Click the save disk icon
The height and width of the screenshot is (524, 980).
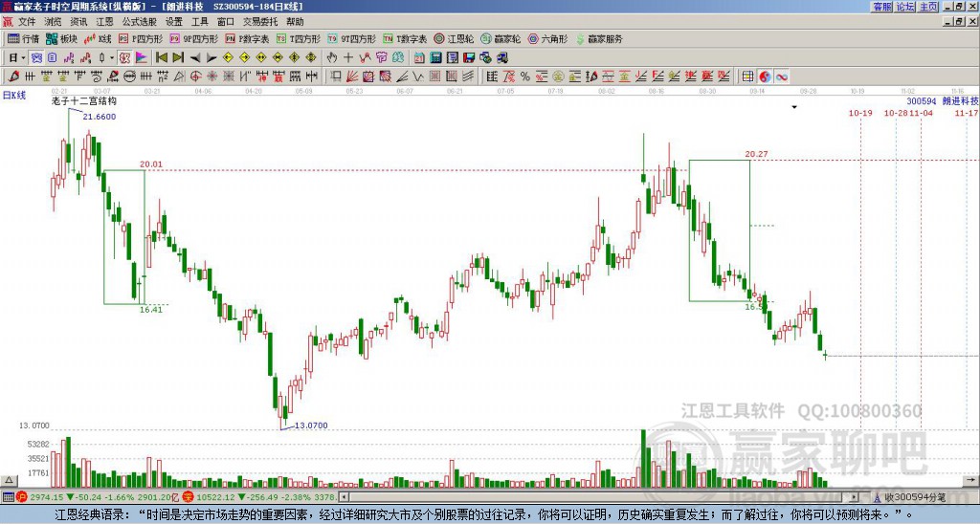pyautogui.click(x=469, y=57)
